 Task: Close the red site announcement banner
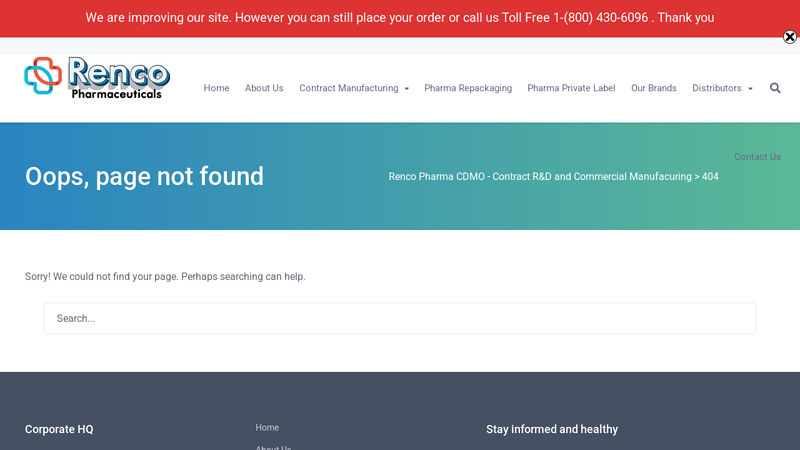(x=789, y=37)
